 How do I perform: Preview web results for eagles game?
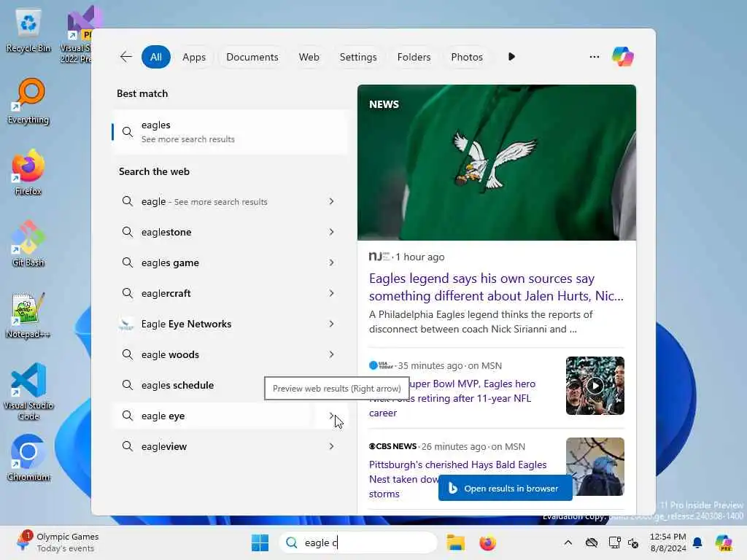coord(331,262)
